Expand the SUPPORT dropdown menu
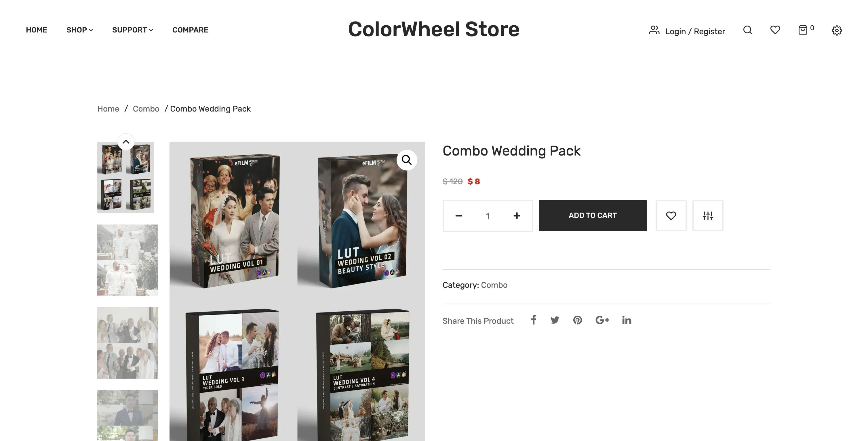This screenshot has height=441, width=868. click(x=132, y=30)
